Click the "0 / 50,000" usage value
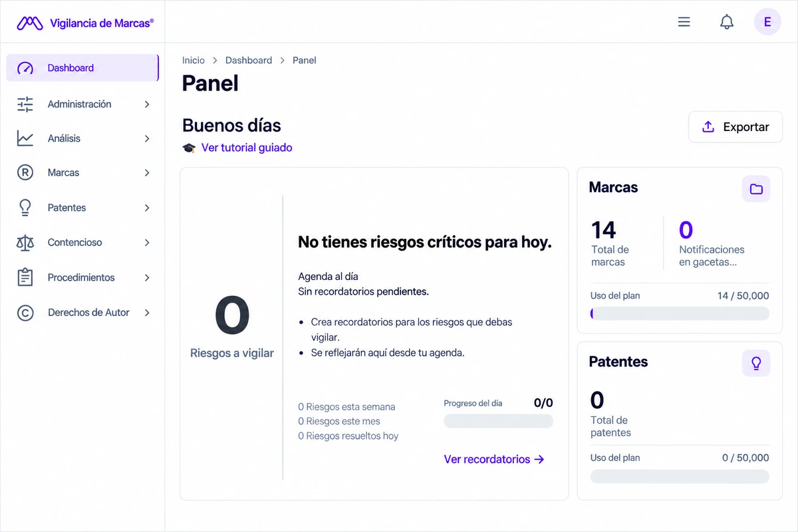Screen dimensions: 798x532 click(x=745, y=458)
